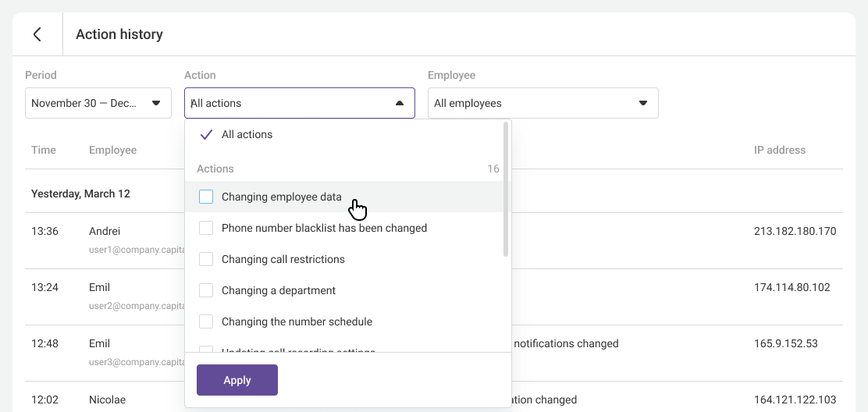Click the checkmark next to All actions

[x=206, y=134]
